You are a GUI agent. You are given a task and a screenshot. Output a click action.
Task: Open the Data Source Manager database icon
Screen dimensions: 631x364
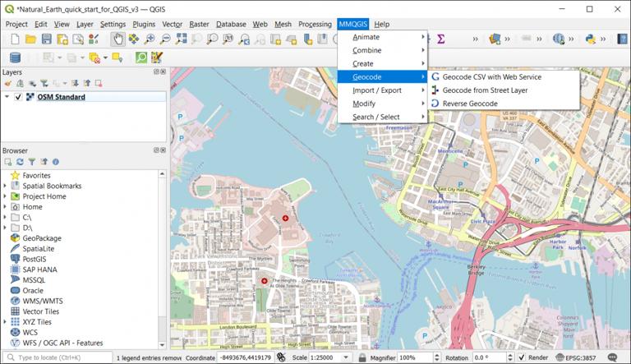point(15,58)
